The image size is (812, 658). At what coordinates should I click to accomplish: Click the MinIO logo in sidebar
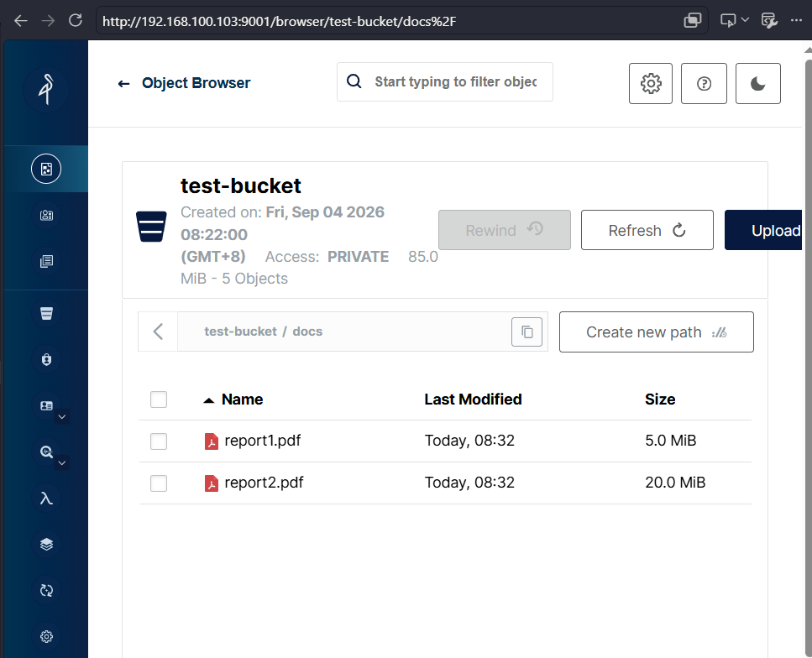click(46, 89)
